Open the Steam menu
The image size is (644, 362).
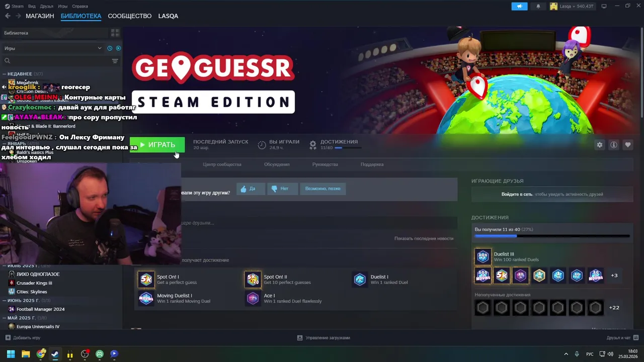pos(14,6)
